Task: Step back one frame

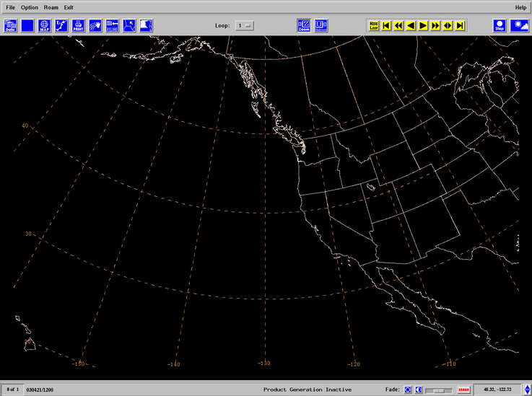Action: 411,25
